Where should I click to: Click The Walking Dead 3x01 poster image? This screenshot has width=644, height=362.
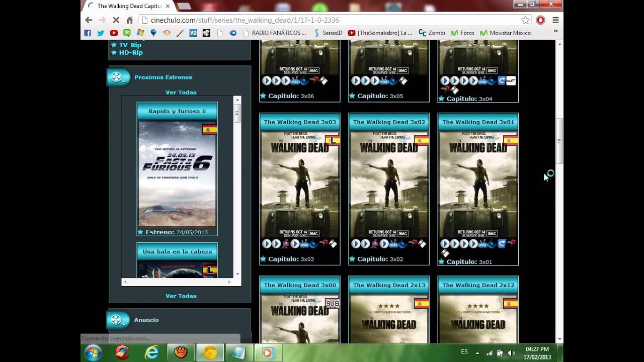click(x=478, y=185)
